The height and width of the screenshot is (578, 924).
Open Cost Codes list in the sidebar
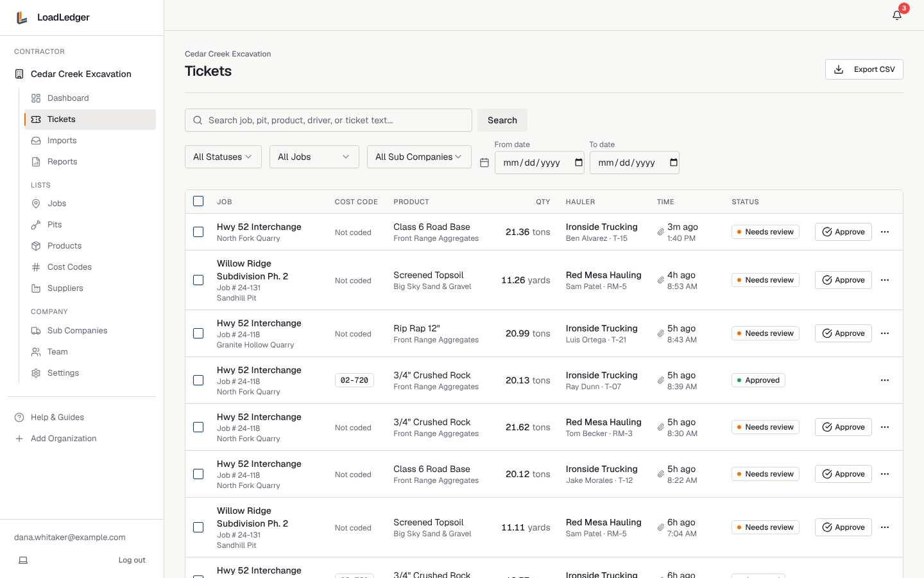(90, 267)
